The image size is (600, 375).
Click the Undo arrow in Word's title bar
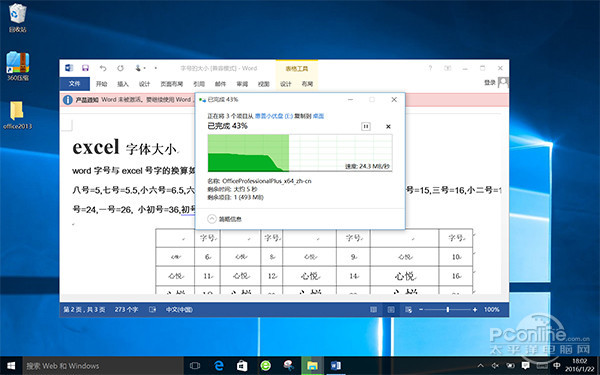[103, 68]
